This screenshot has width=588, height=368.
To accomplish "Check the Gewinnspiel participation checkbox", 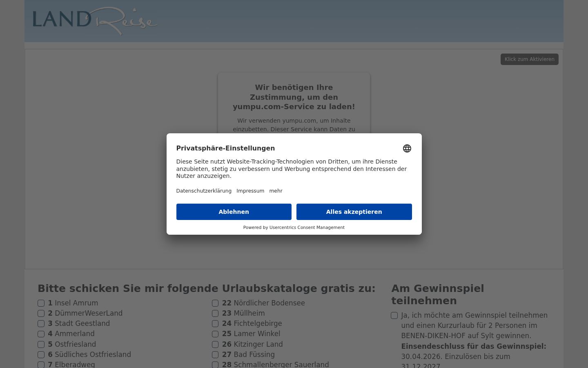I will [x=394, y=315].
